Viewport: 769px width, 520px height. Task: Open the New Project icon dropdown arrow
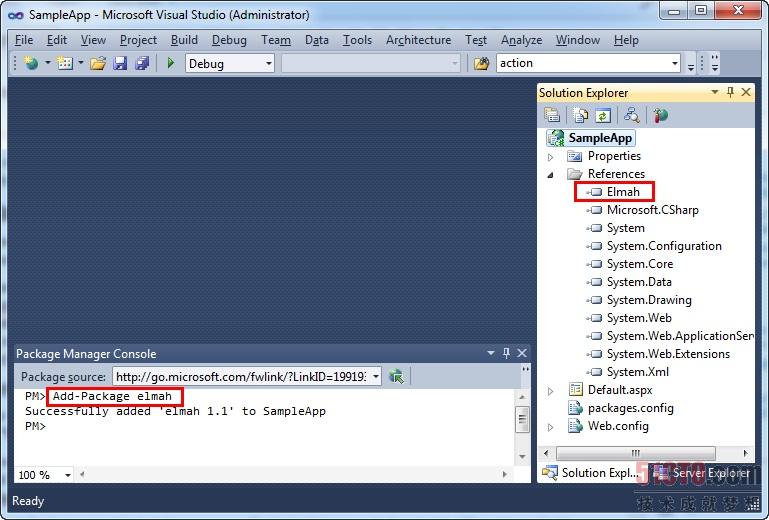point(48,63)
